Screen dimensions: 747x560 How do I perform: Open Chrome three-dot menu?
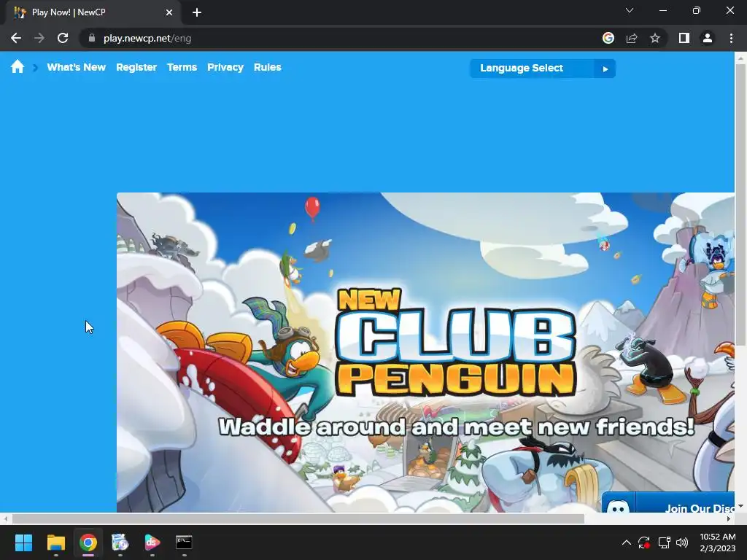coord(731,38)
